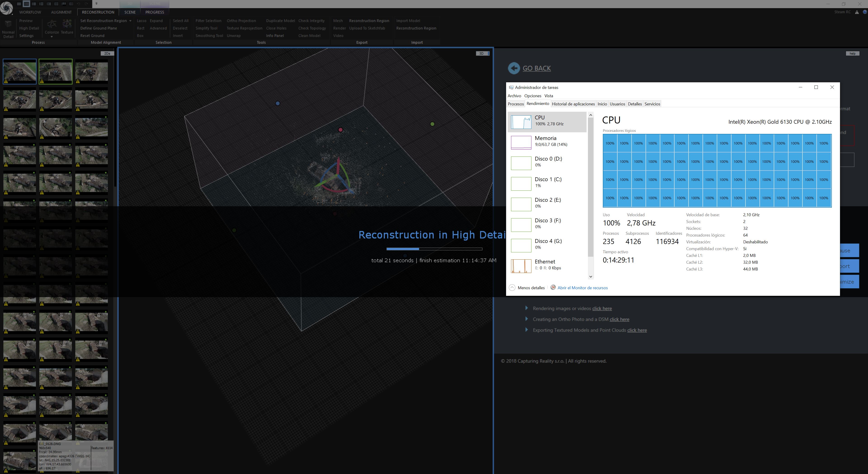This screenshot has width=868, height=474.
Task: Click the single-pane layout icon in quick access toolbar
Action: click(19, 4)
